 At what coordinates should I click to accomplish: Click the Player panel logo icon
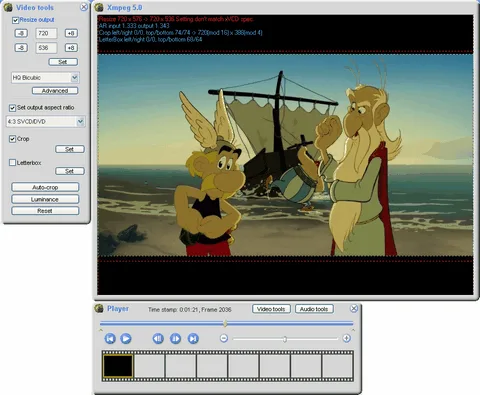pyautogui.click(x=99, y=308)
